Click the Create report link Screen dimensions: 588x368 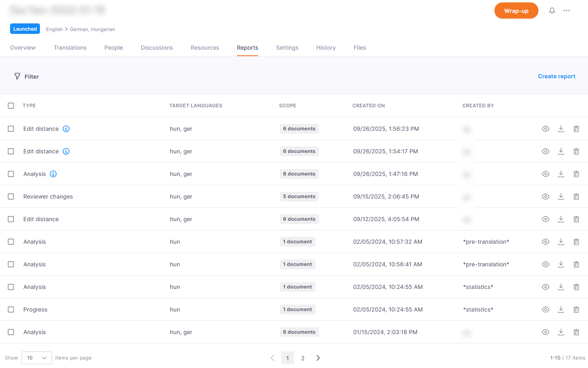point(557,76)
